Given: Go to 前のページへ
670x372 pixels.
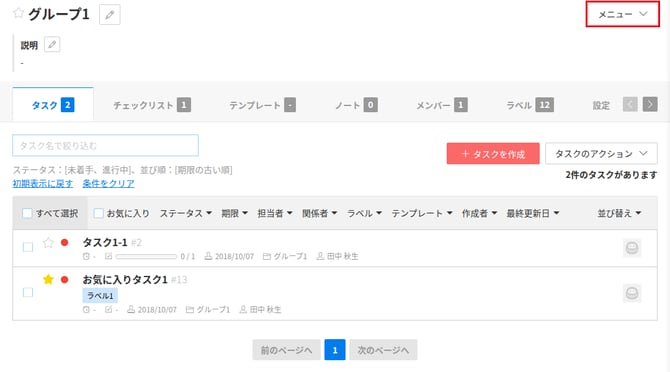Looking at the screenshot, I should (x=286, y=350).
